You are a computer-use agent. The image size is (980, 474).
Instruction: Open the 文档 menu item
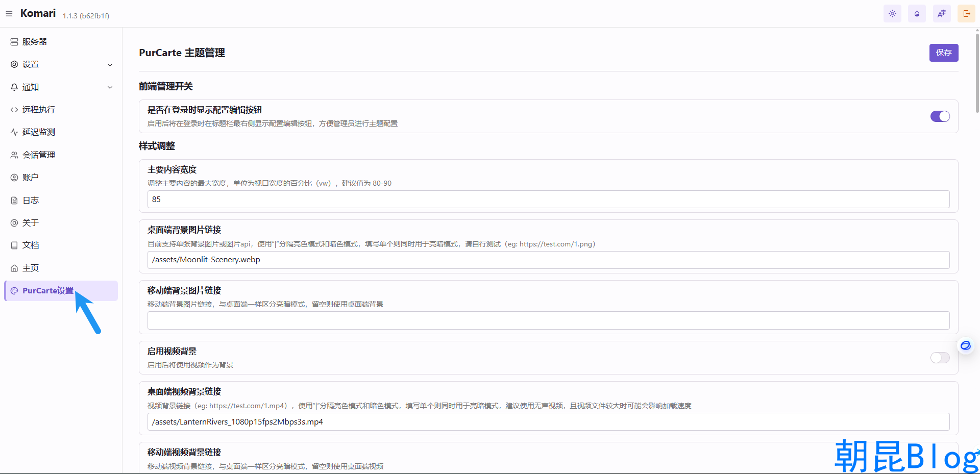tap(61, 245)
